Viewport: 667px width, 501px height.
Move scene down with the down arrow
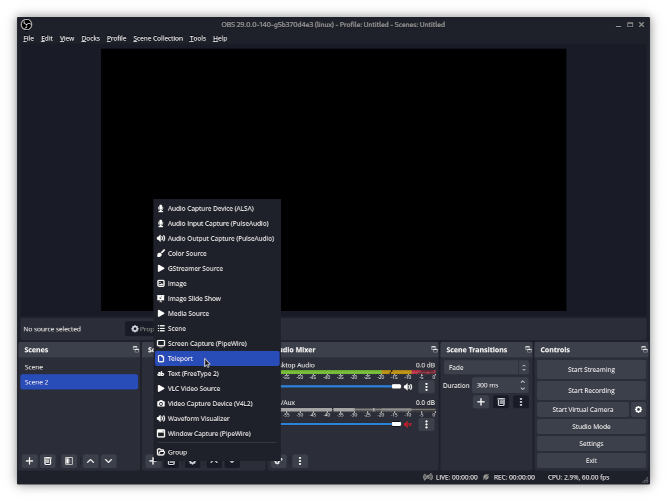[x=108, y=461]
